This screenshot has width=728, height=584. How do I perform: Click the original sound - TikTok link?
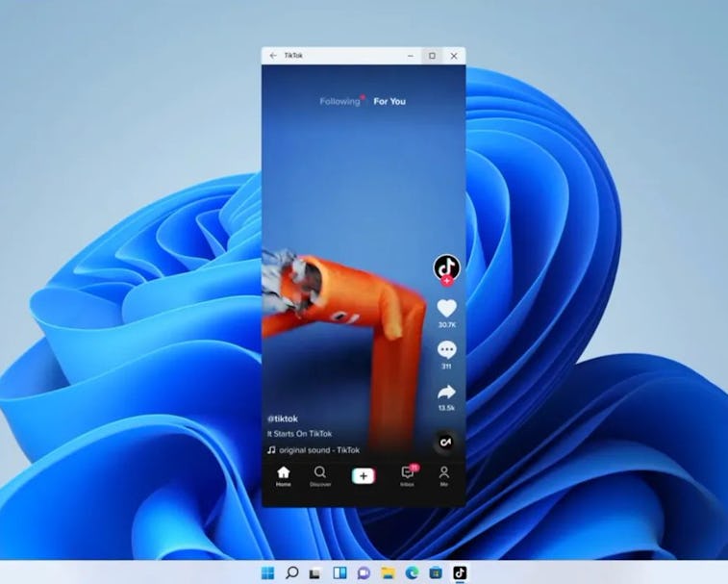(x=319, y=449)
